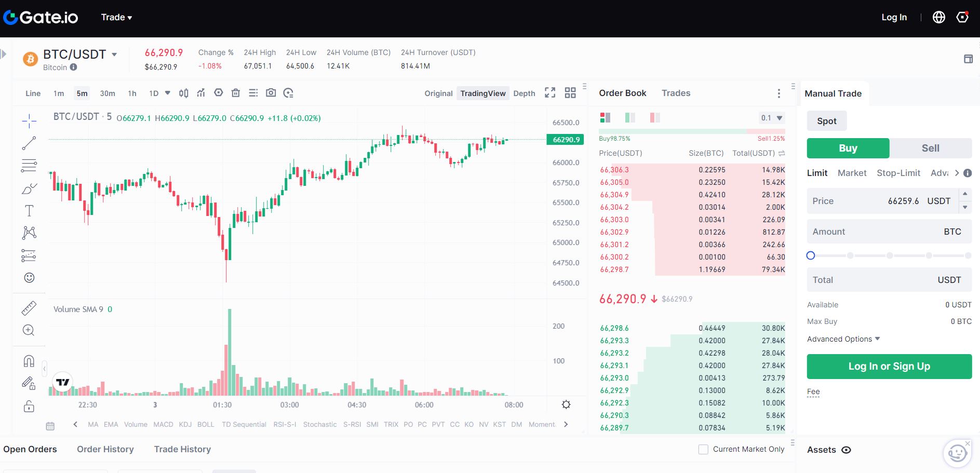Viewport: 980px width, 473px height.
Task: Select the crosshair cursor tool
Action: (x=29, y=121)
